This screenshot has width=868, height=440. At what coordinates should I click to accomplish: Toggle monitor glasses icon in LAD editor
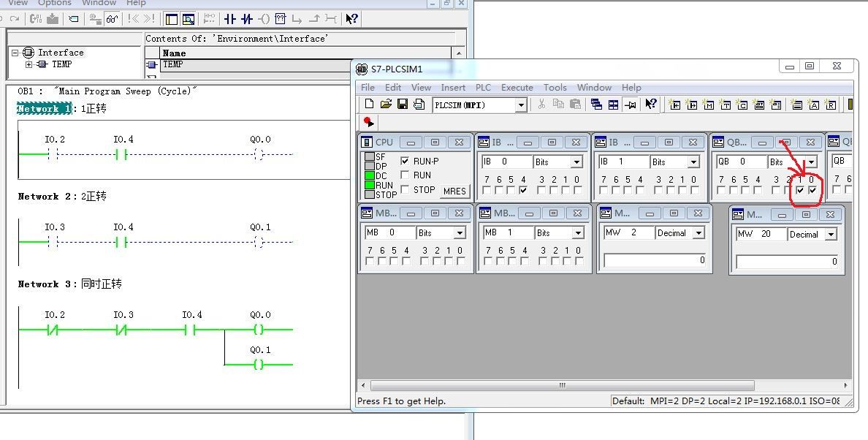(113, 19)
